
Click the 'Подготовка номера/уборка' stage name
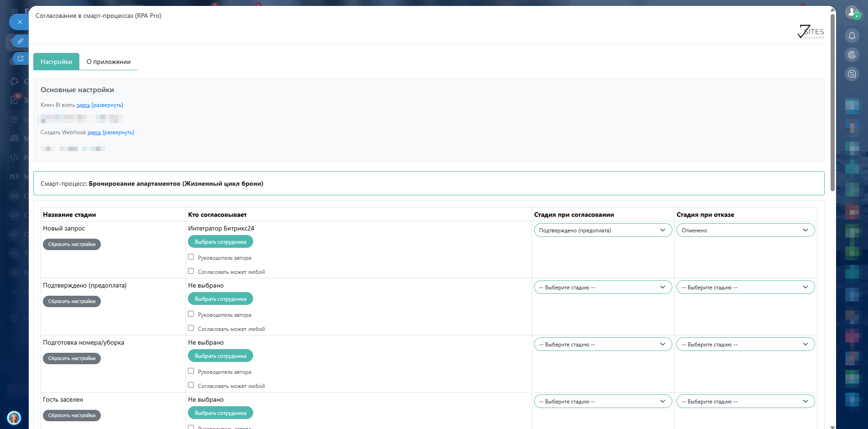click(x=83, y=342)
